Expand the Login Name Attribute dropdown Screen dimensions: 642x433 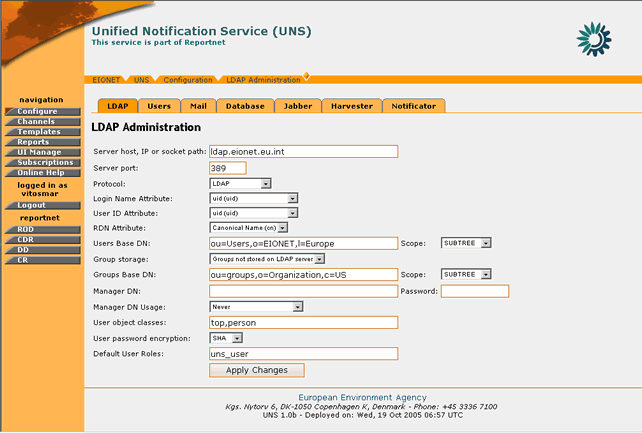pos(253,198)
